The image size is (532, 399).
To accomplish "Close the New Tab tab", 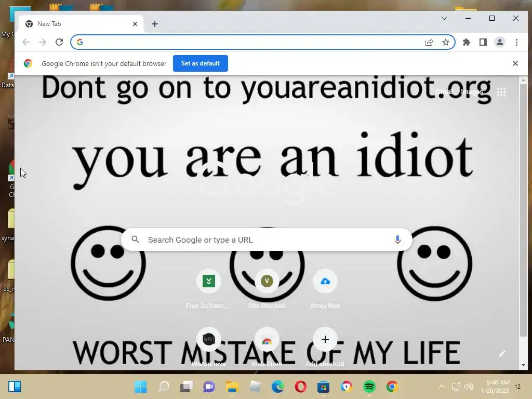I will [x=135, y=24].
